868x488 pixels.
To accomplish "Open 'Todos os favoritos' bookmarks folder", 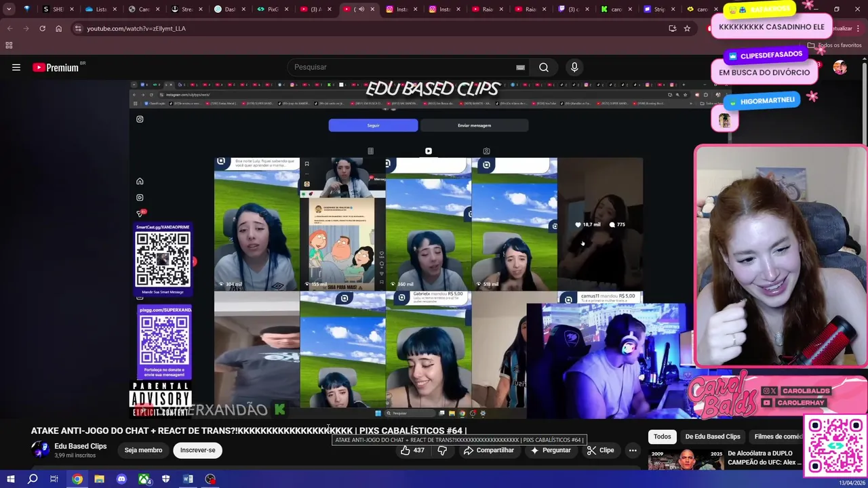I will (835, 45).
